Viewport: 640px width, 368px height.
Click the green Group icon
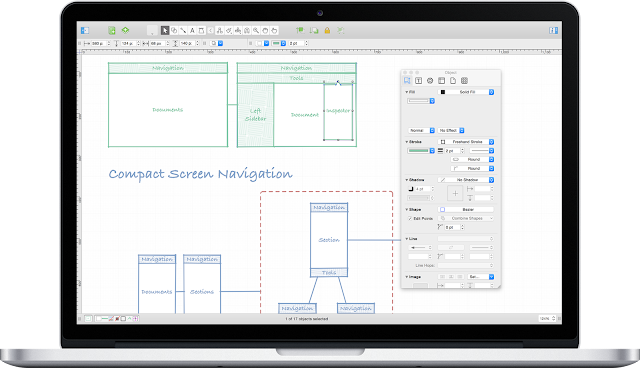(340, 31)
